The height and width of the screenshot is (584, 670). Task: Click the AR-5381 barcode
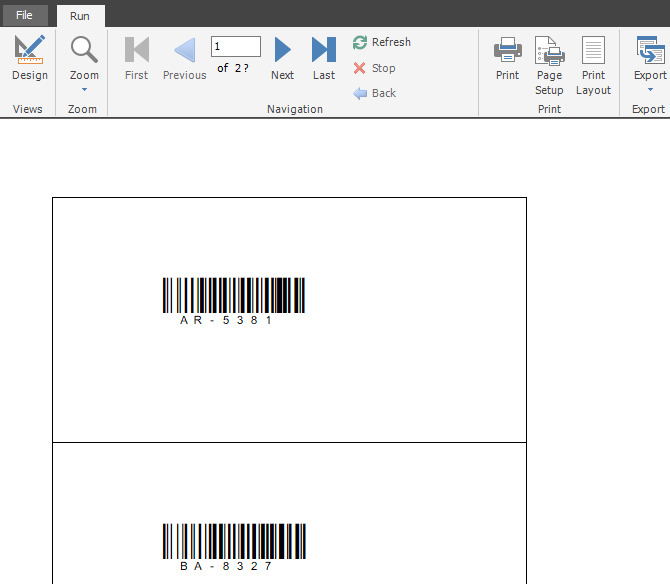click(x=234, y=295)
